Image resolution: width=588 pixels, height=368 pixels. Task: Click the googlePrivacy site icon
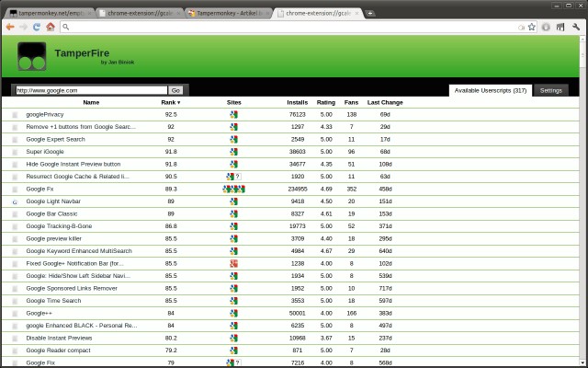tap(233, 114)
